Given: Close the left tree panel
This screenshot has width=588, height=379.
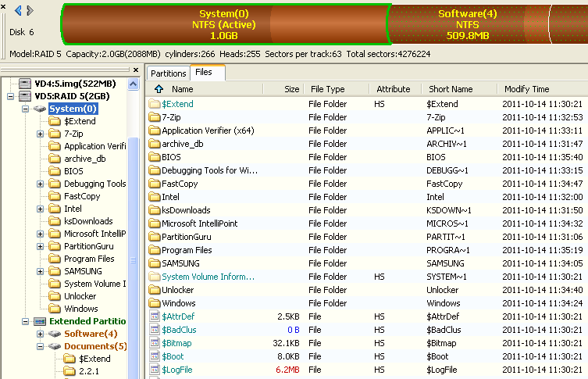Looking at the screenshot, I should (136, 71).
